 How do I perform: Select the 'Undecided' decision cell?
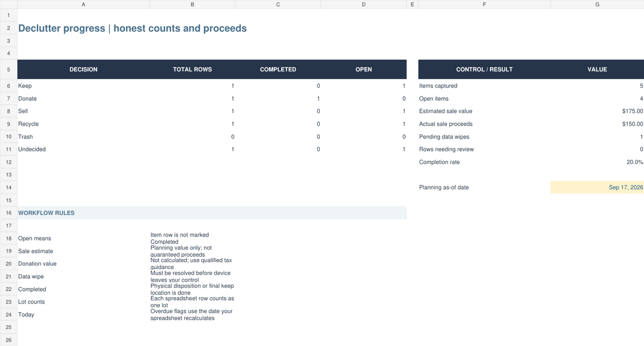coord(83,149)
